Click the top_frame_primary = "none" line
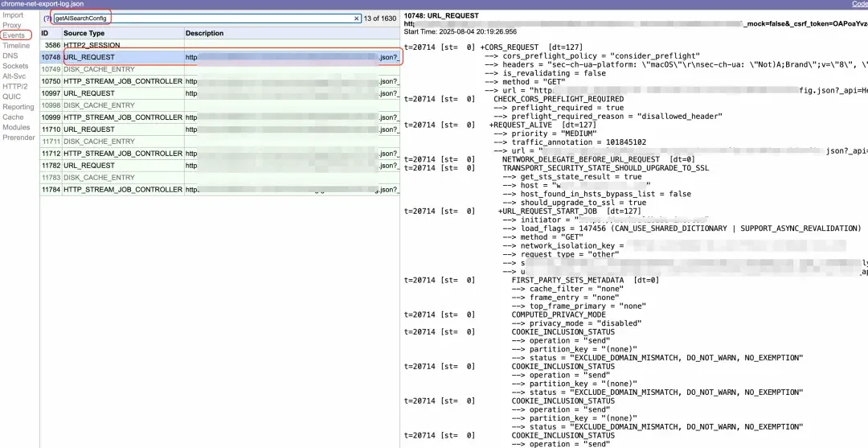The height and width of the screenshot is (448, 868). pyautogui.click(x=579, y=306)
